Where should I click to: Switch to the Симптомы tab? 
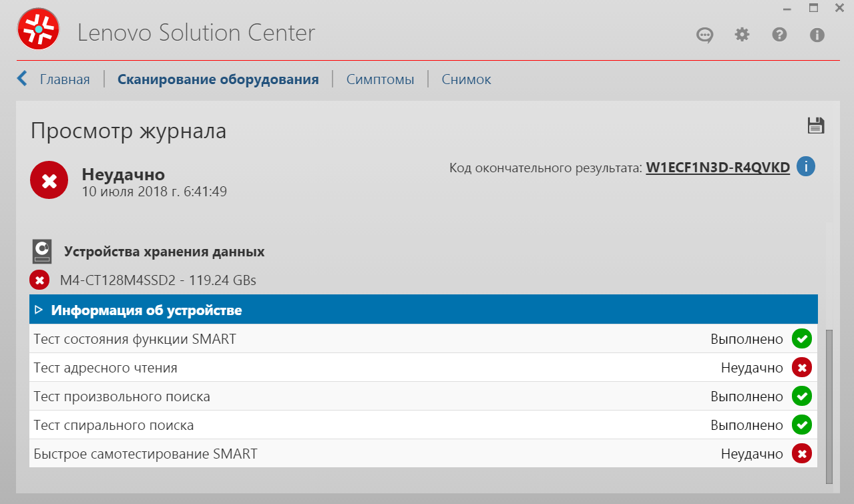[x=380, y=79]
